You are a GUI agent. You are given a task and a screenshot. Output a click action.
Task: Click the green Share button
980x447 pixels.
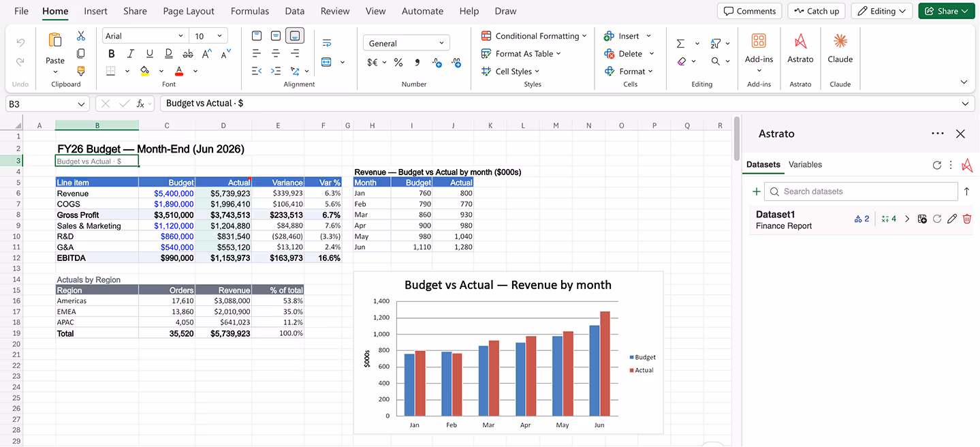coord(947,11)
